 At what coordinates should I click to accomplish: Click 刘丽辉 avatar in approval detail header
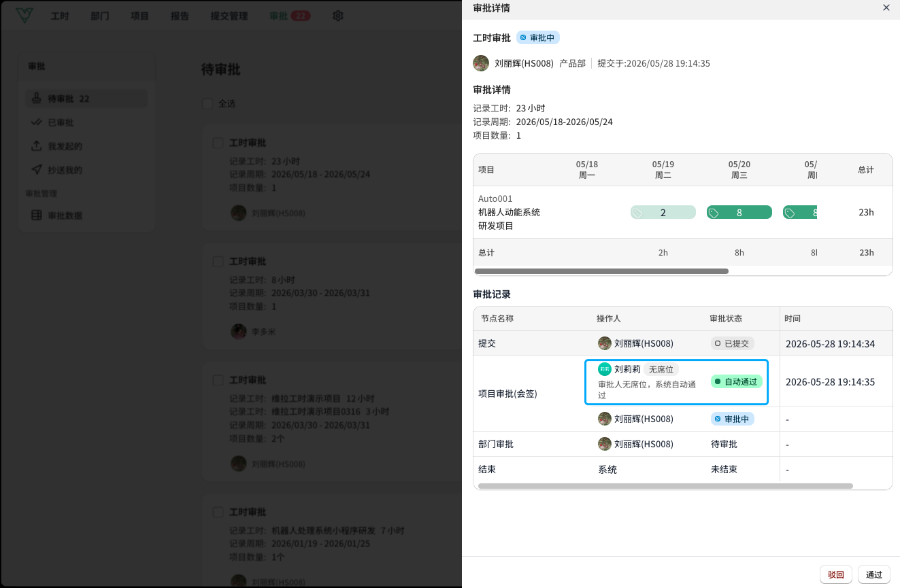(481, 63)
